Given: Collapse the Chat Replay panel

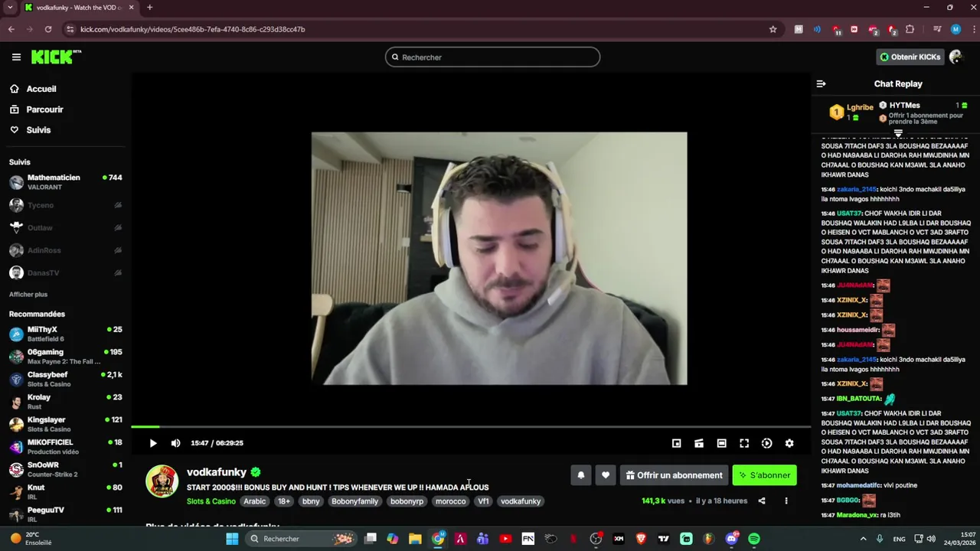Looking at the screenshot, I should (x=821, y=84).
